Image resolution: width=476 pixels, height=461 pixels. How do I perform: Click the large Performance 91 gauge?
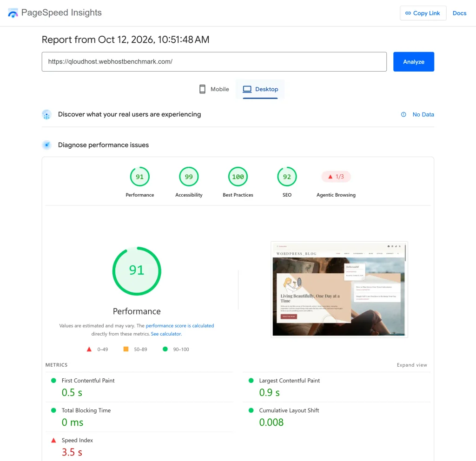pos(137,271)
